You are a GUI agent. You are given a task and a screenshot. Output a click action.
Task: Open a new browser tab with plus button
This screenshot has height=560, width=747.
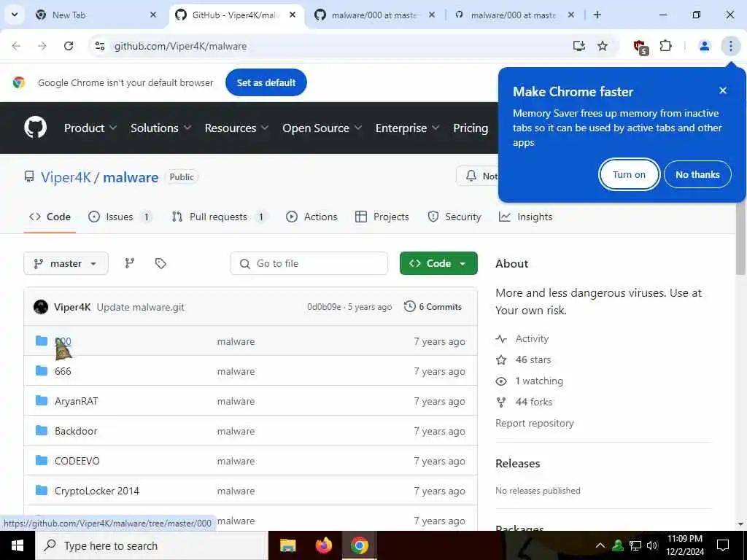pyautogui.click(x=597, y=15)
